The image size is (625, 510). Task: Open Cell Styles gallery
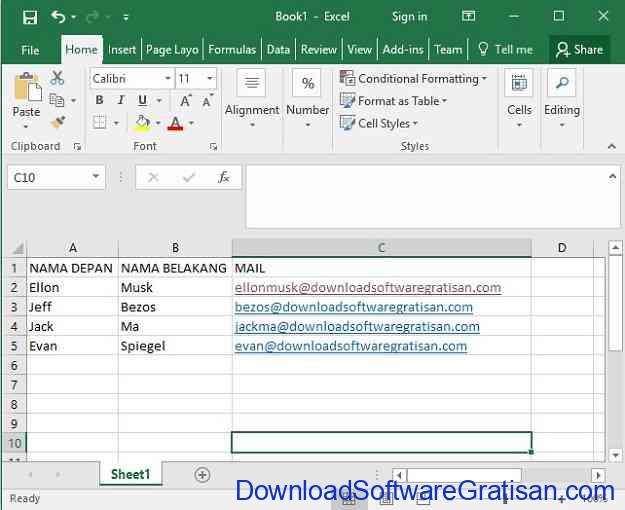379,123
